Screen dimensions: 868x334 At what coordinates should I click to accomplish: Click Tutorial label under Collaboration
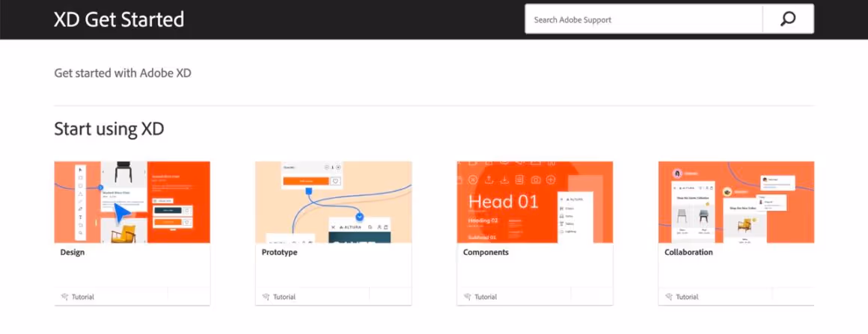(x=688, y=297)
